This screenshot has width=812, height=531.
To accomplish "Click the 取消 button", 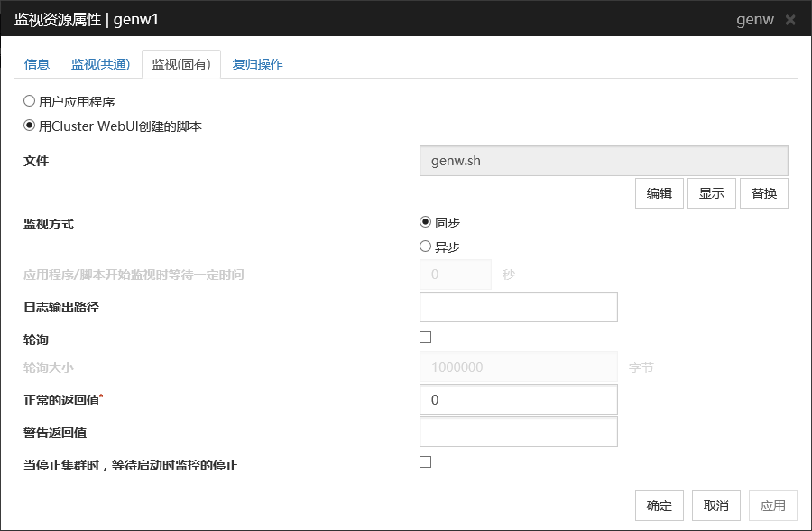I will 716,506.
